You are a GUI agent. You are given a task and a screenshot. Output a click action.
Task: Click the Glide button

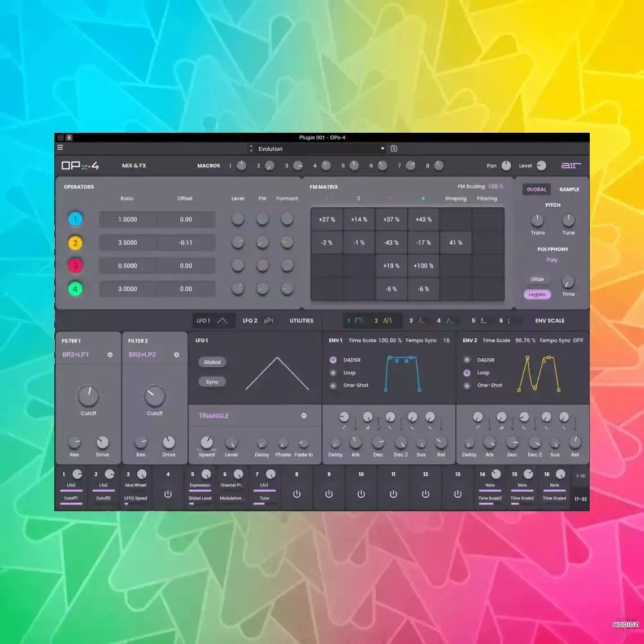point(537,279)
